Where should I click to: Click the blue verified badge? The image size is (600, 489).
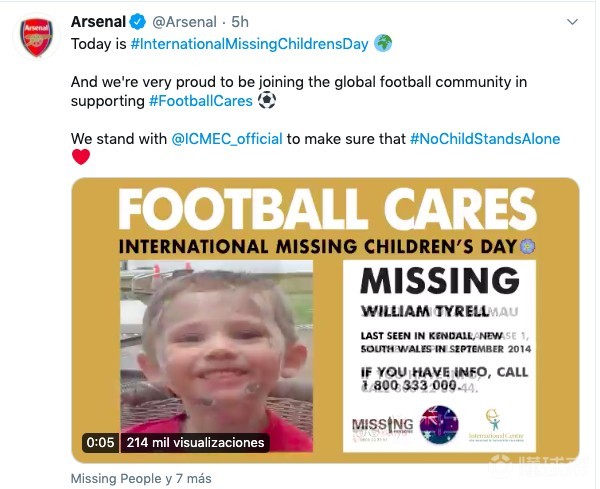(x=137, y=22)
